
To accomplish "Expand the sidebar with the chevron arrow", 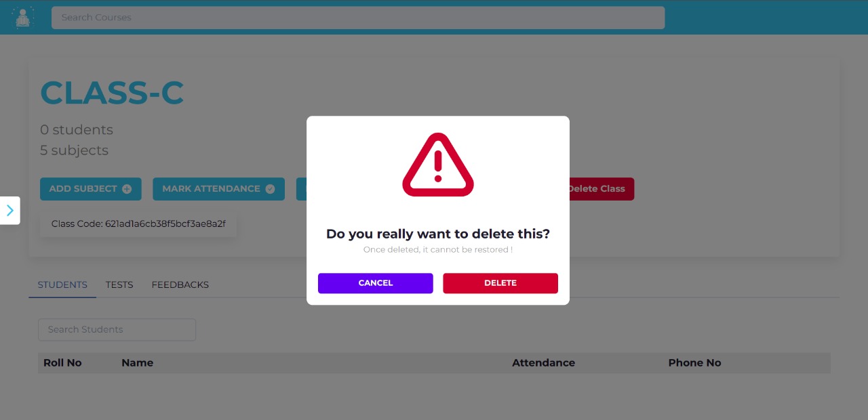I will (9, 210).
